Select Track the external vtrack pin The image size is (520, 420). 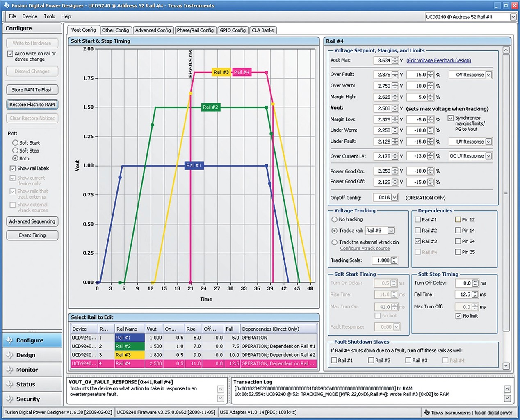point(335,242)
